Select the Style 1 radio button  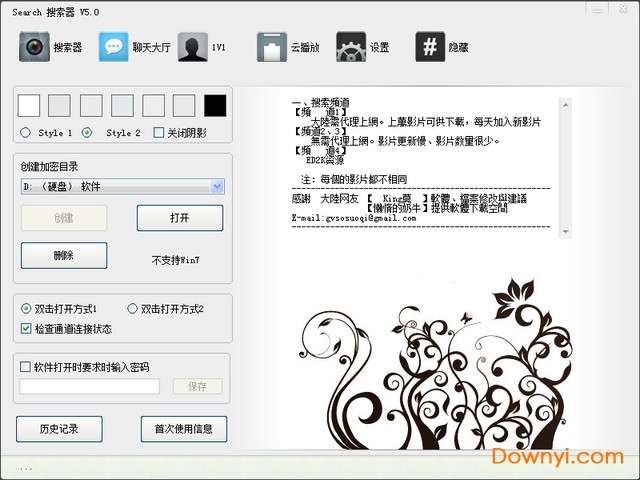pyautogui.click(x=26, y=132)
